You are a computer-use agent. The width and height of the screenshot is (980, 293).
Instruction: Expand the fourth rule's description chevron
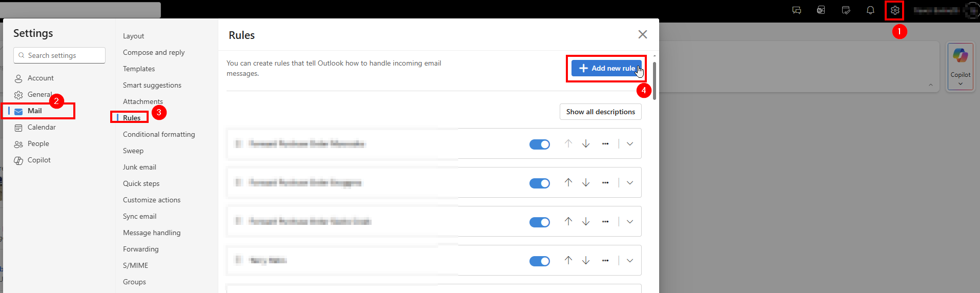630,261
